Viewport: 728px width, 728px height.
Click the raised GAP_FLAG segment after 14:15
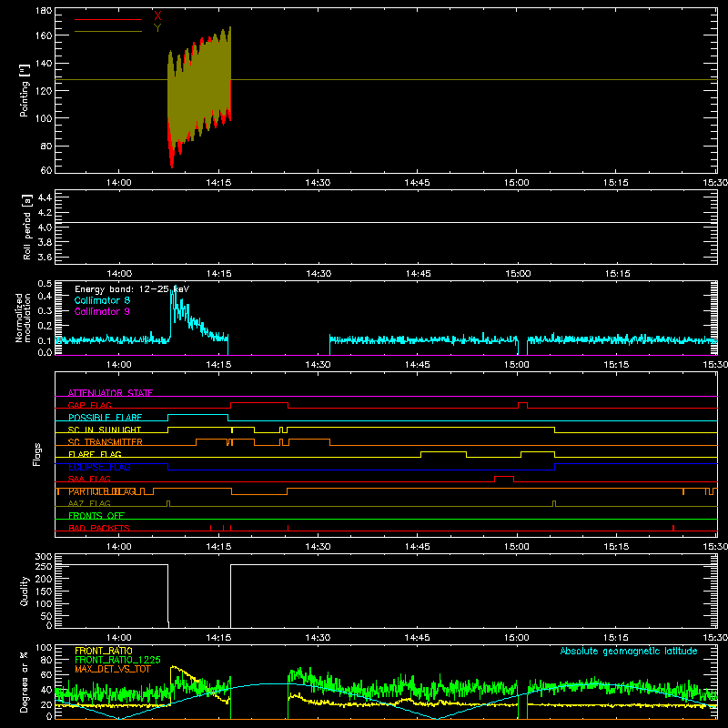(x=259, y=403)
